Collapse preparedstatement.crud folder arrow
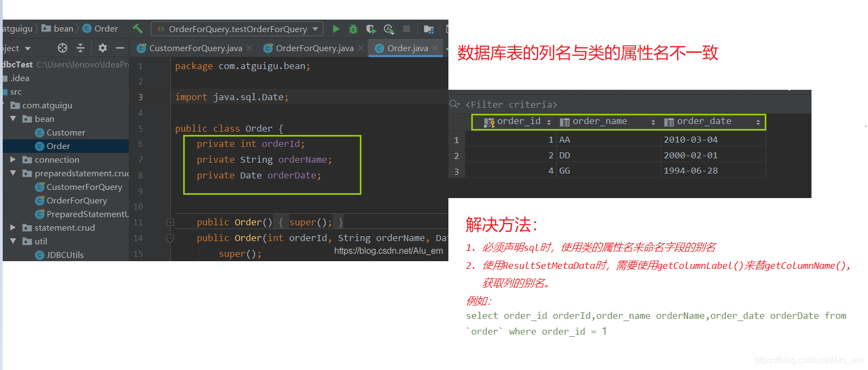 tap(13, 173)
